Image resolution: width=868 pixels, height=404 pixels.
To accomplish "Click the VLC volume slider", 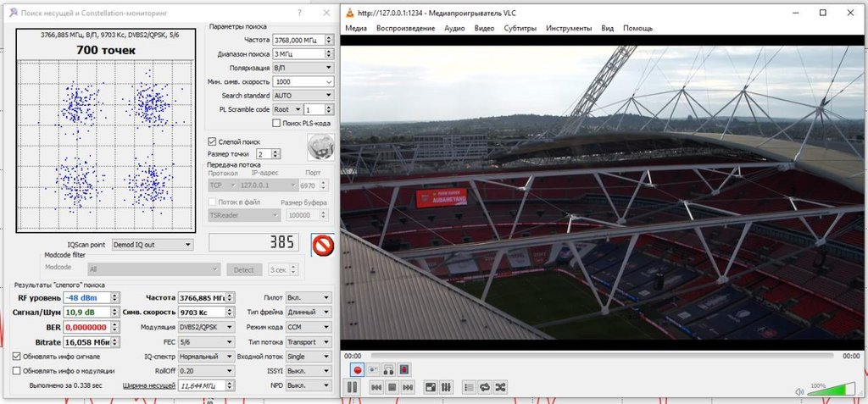I will [831, 390].
